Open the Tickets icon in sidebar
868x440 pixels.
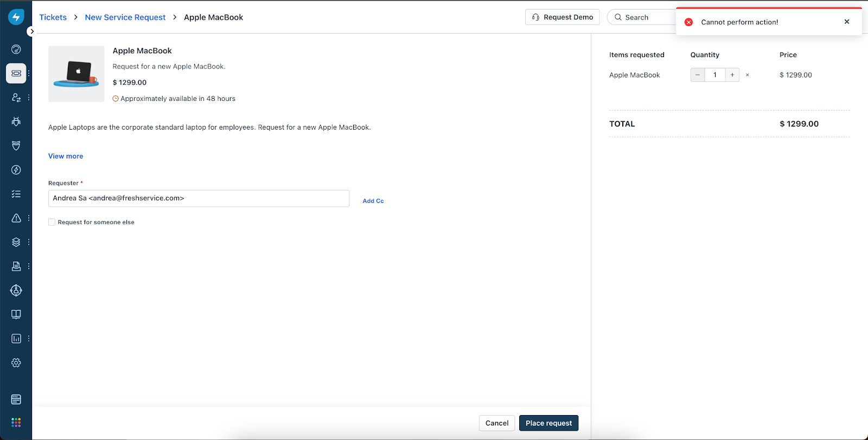[x=16, y=73]
